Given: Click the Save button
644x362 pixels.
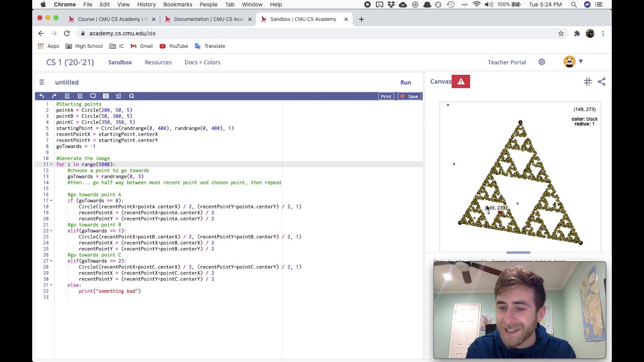Looking at the screenshot, I should click(409, 96).
